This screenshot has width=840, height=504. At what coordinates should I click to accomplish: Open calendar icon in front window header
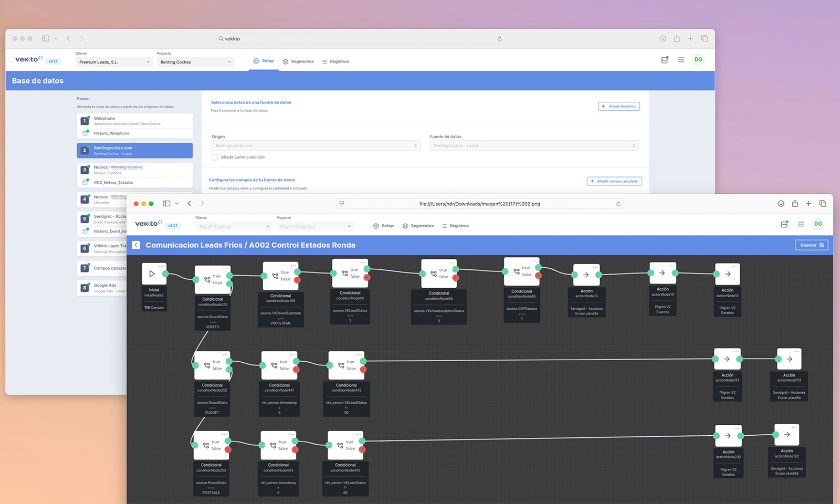784,224
